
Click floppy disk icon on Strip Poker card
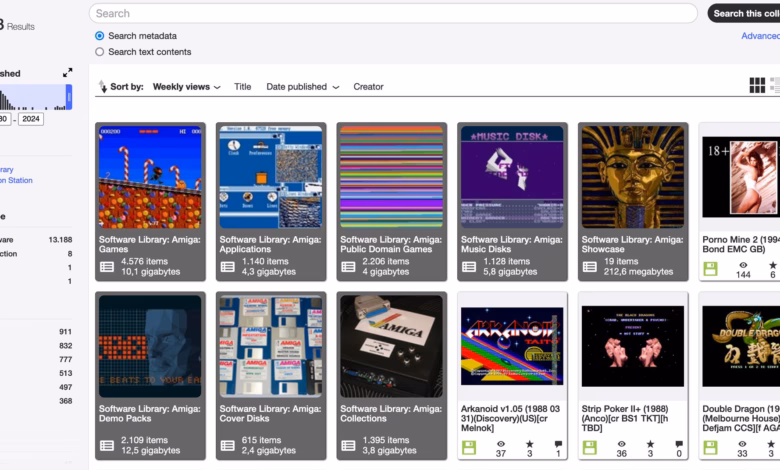tap(589, 448)
